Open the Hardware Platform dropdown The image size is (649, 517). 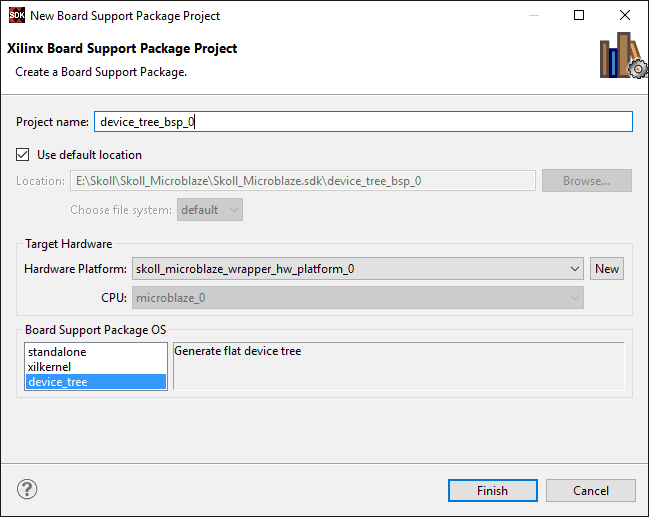click(x=573, y=268)
